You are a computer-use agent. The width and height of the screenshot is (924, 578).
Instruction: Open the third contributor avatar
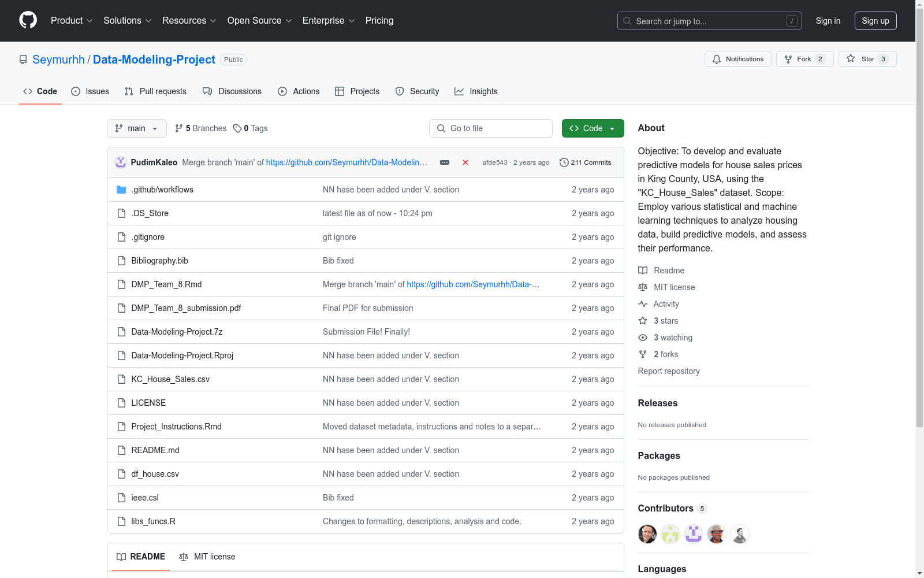tap(694, 534)
